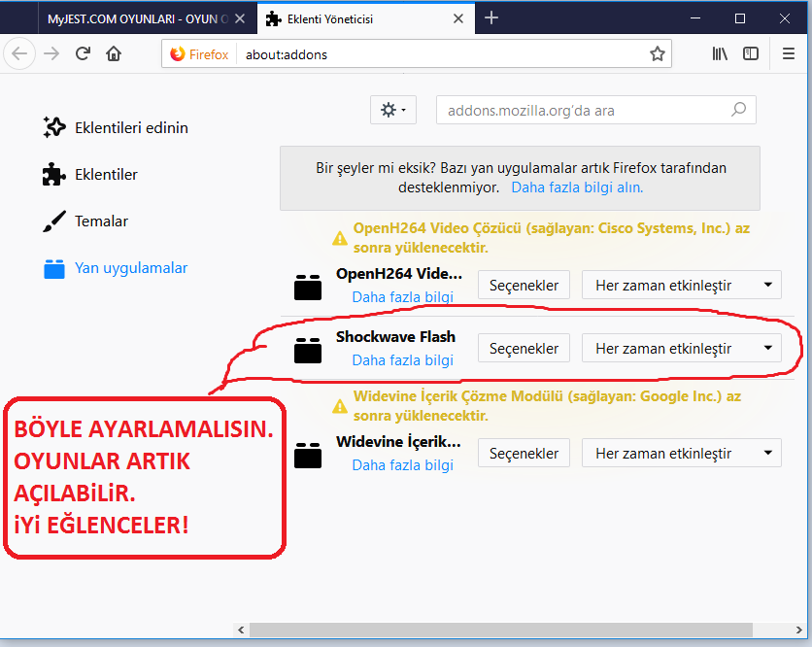Select the 'Widevine İçerik...' plugin name

[x=398, y=441]
